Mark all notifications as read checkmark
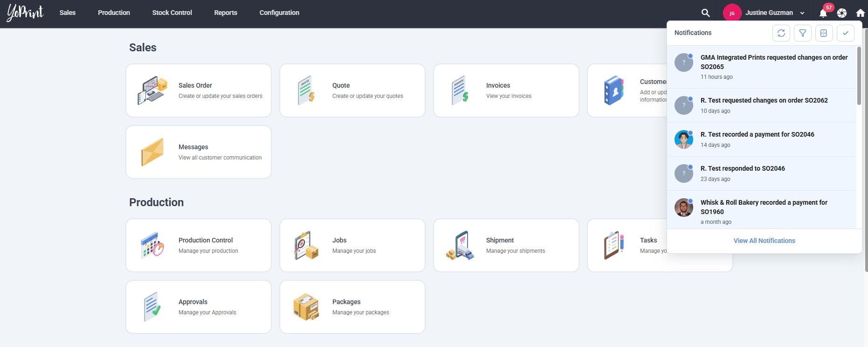This screenshot has width=868, height=347. click(x=845, y=33)
